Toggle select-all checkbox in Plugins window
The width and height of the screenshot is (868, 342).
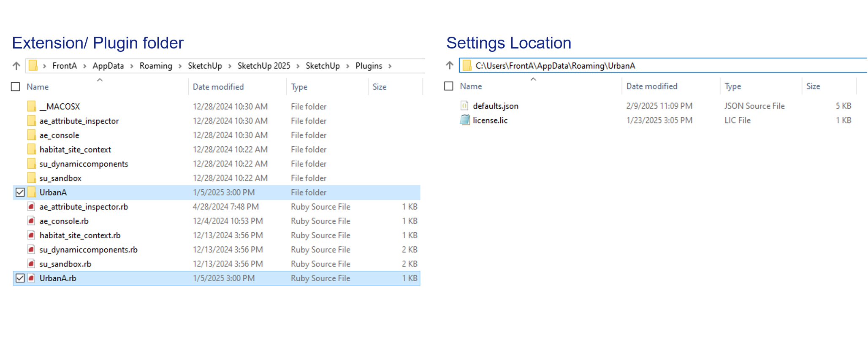pos(16,87)
